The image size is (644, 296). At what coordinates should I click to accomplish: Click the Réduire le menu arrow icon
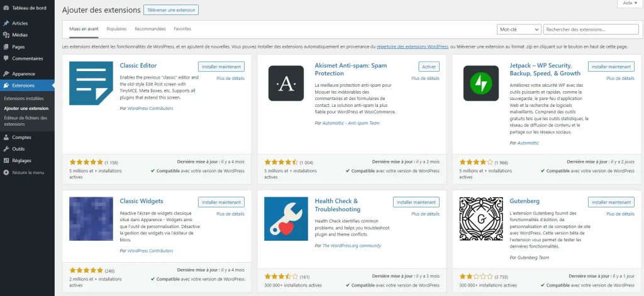(x=6, y=172)
